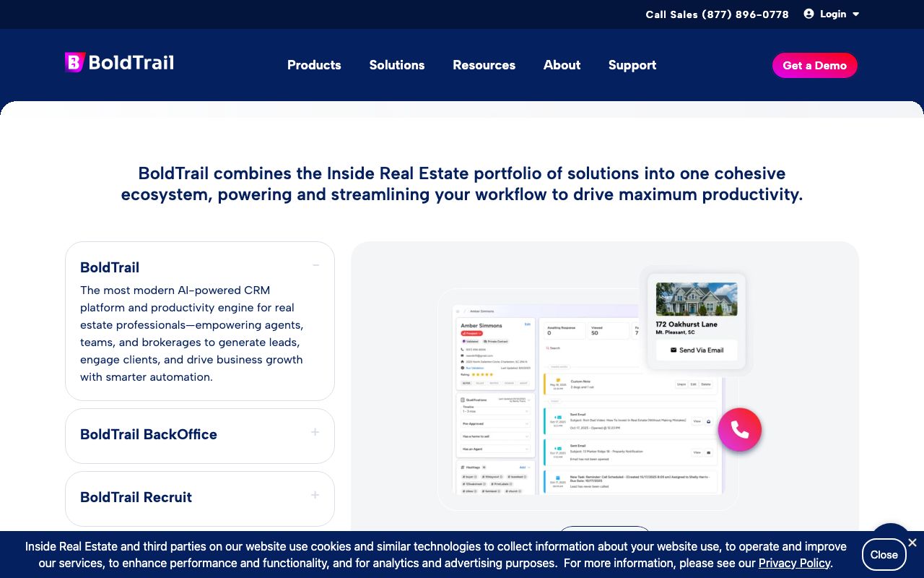Click Send Via Email on property card
The image size is (924, 578).
tap(697, 350)
